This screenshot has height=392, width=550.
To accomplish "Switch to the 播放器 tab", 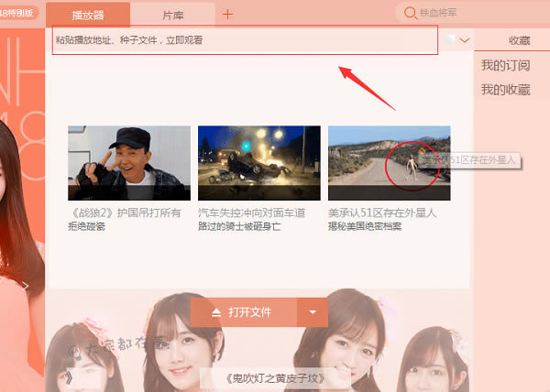I will 87,15.
